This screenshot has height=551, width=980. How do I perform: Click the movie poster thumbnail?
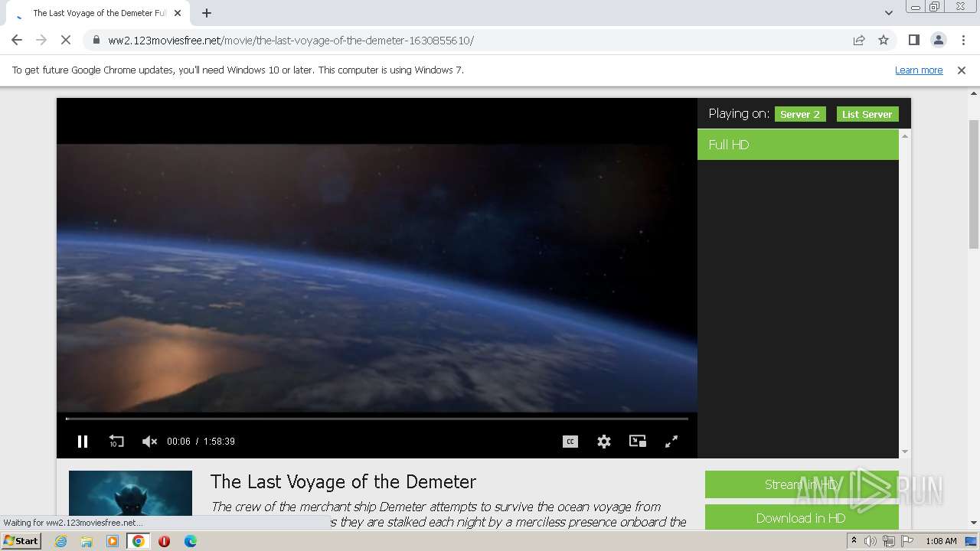tap(130, 494)
